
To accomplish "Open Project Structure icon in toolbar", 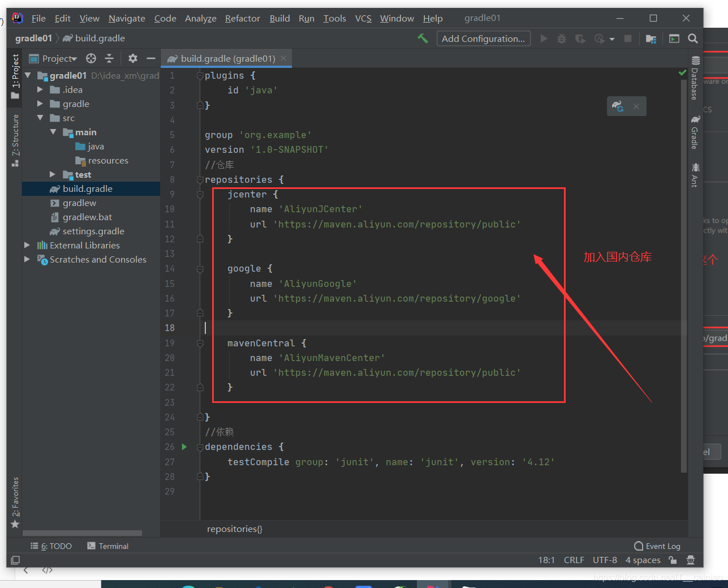I will pyautogui.click(x=651, y=38).
